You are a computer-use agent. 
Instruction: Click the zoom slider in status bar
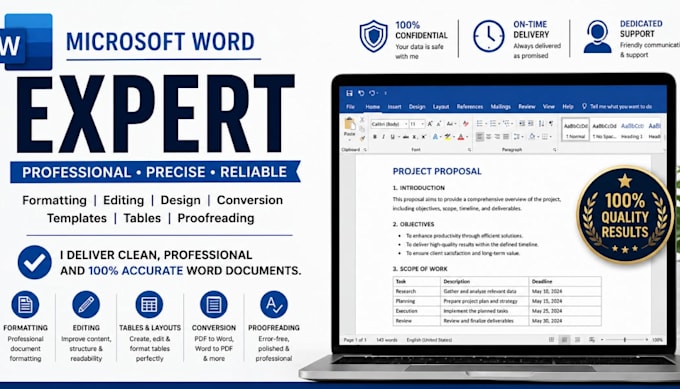[625, 340]
